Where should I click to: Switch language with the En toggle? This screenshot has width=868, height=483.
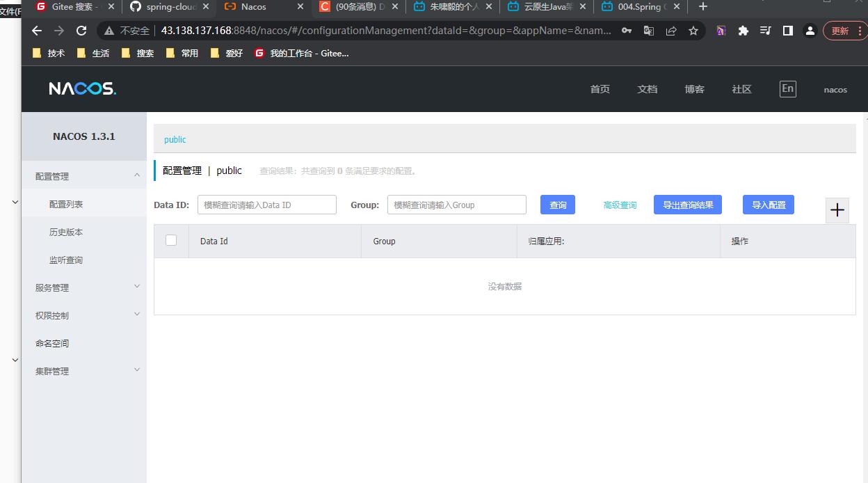click(x=787, y=88)
